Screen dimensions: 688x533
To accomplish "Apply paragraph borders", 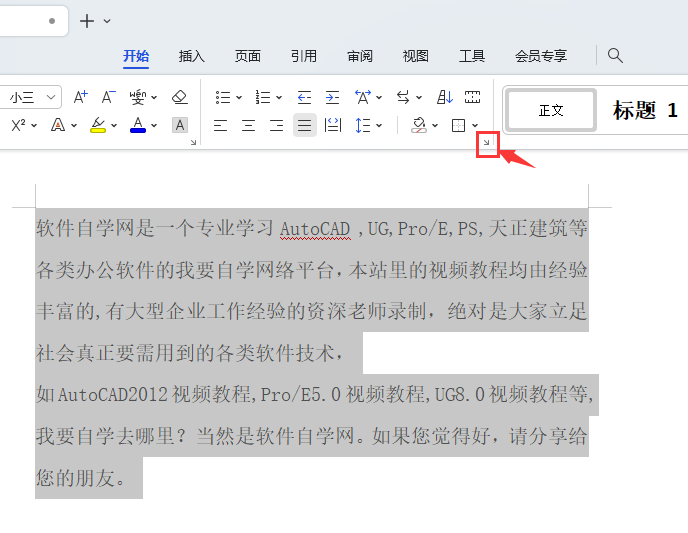I will [x=458, y=125].
